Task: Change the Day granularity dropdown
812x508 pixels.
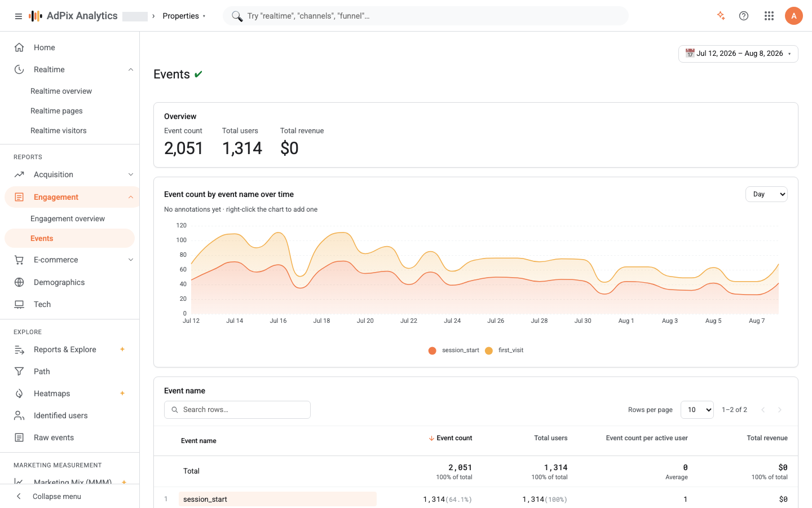Action: pyautogui.click(x=766, y=194)
